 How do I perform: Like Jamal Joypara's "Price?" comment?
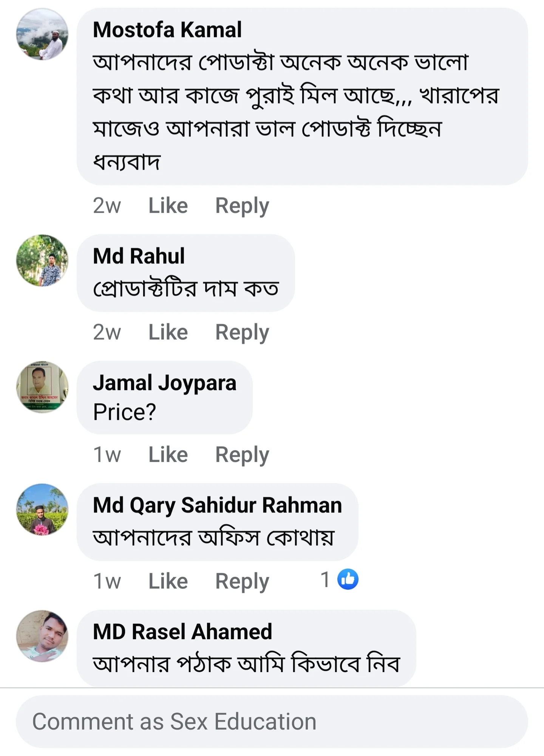(x=167, y=454)
